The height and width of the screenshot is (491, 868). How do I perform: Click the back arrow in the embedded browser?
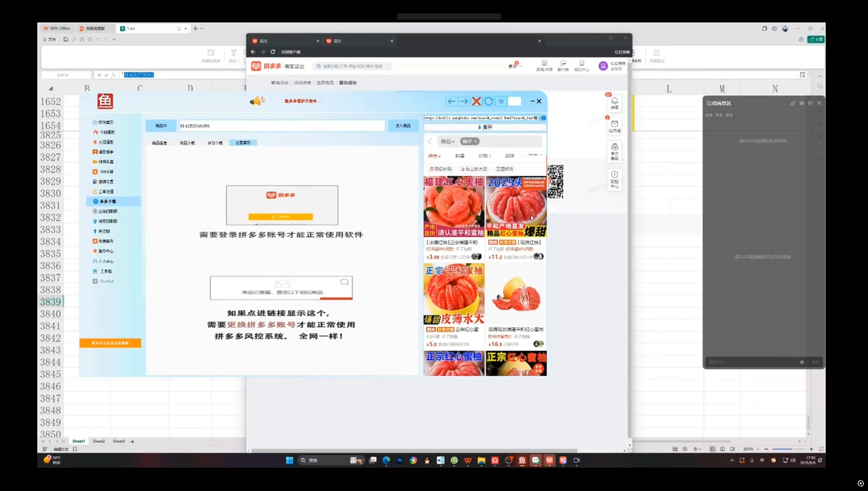click(x=451, y=101)
